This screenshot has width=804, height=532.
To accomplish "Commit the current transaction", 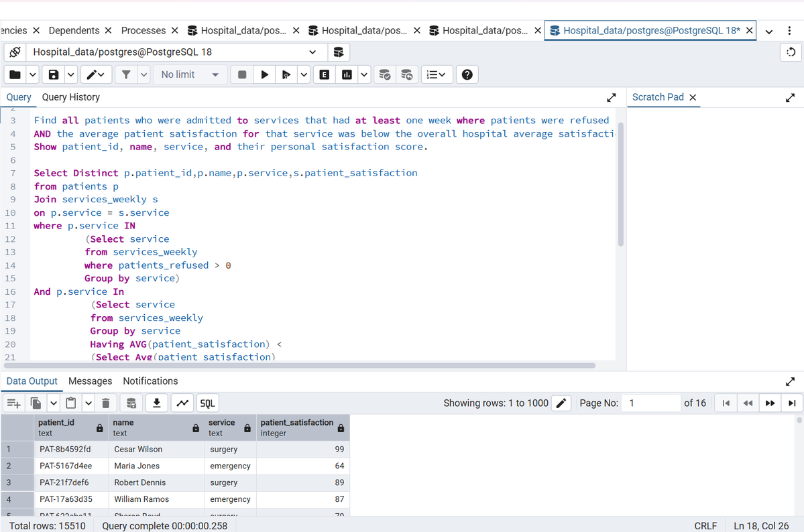I will point(385,74).
